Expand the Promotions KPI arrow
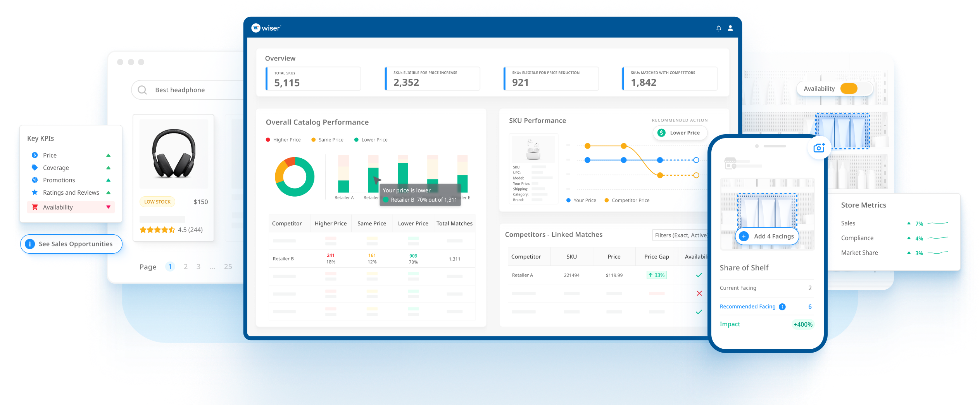The height and width of the screenshot is (405, 980). tap(109, 180)
